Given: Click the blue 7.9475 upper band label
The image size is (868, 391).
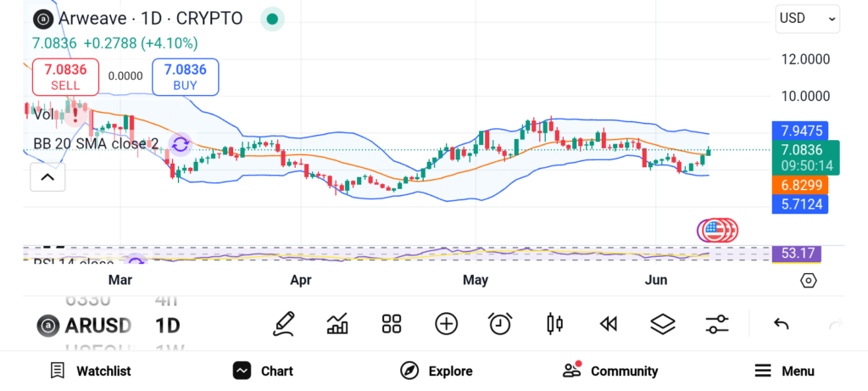Looking at the screenshot, I should [x=800, y=131].
